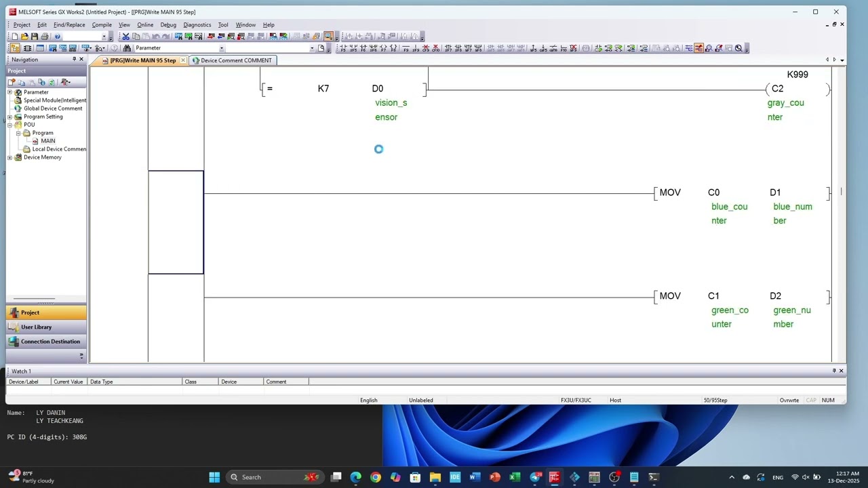Expand the Device Memory tree node
Image resolution: width=868 pixels, height=488 pixels.
tap(10, 157)
